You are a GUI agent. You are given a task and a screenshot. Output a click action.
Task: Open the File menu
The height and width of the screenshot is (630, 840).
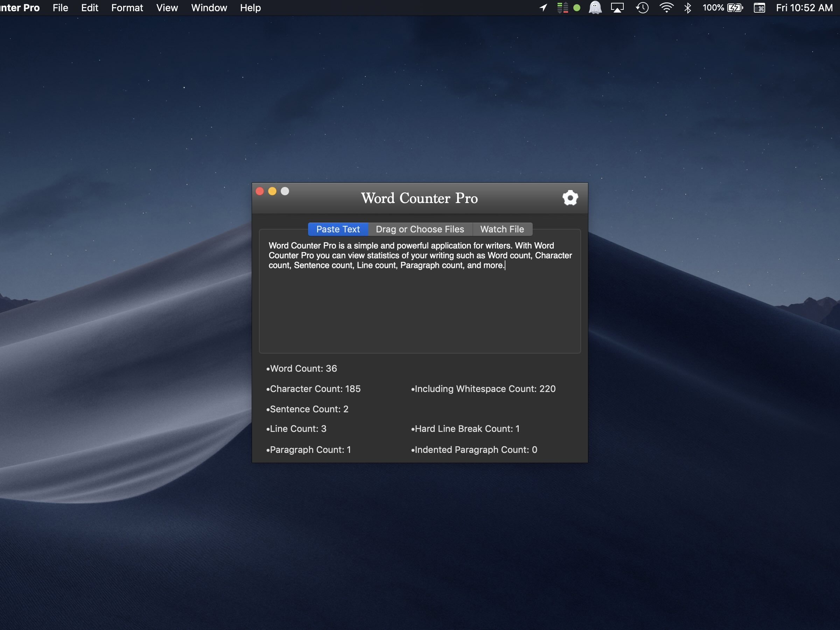coord(61,8)
